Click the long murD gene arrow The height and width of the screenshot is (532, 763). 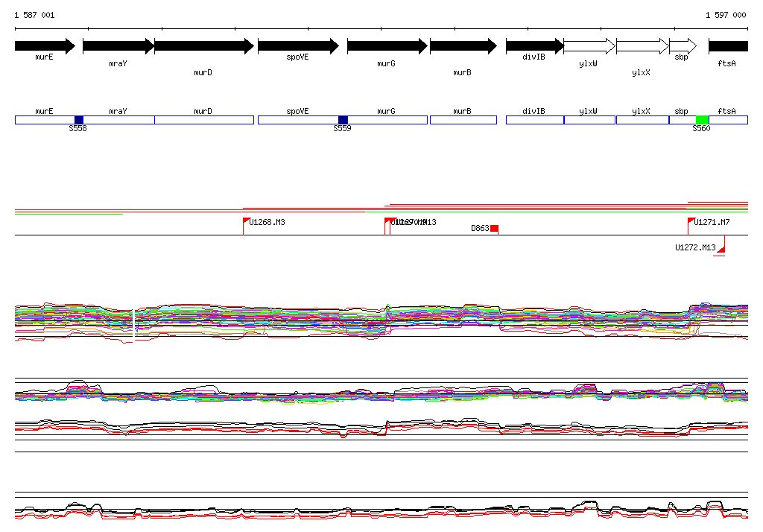[203, 46]
